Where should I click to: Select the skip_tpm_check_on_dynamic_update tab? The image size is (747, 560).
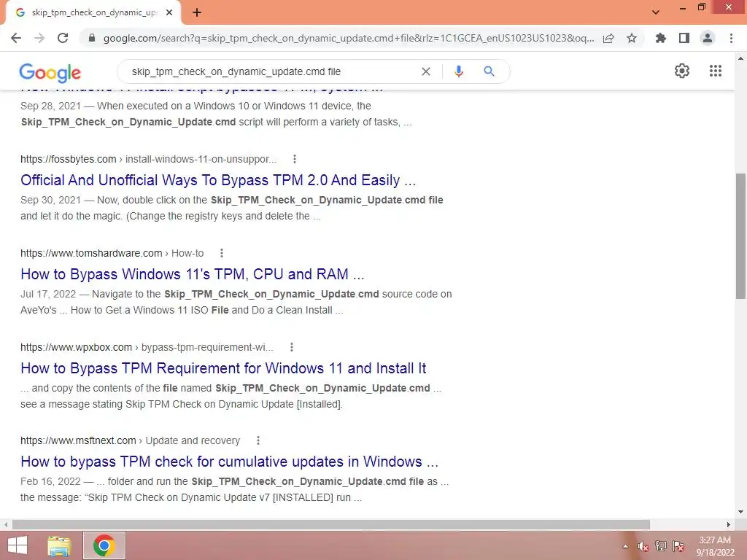click(93, 12)
